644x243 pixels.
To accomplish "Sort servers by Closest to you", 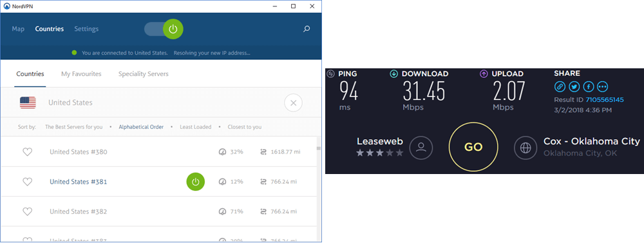I will [x=244, y=127].
